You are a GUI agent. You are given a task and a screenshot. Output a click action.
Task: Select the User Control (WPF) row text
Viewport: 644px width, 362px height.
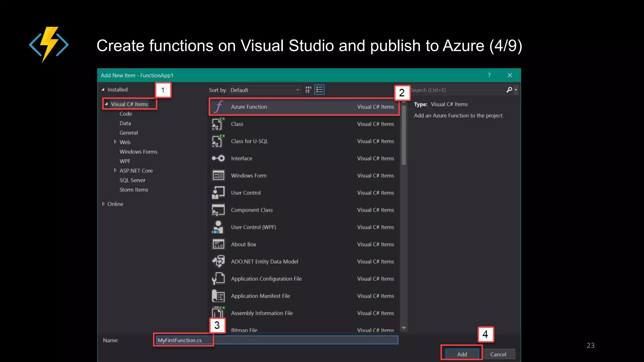253,227
